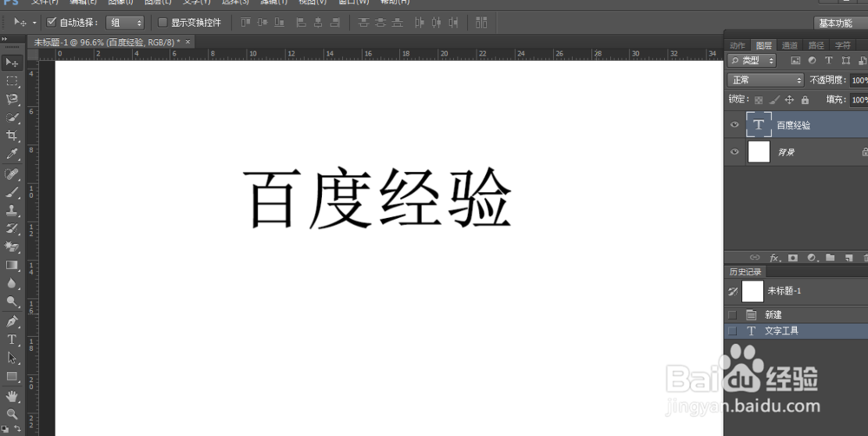
Task: Click align left edges icon
Action: [301, 23]
